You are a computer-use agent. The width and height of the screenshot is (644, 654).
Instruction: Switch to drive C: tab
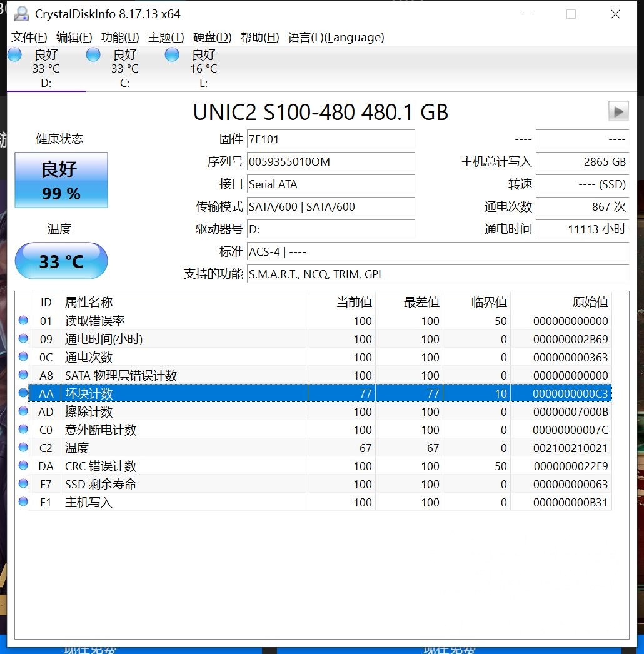click(x=124, y=68)
